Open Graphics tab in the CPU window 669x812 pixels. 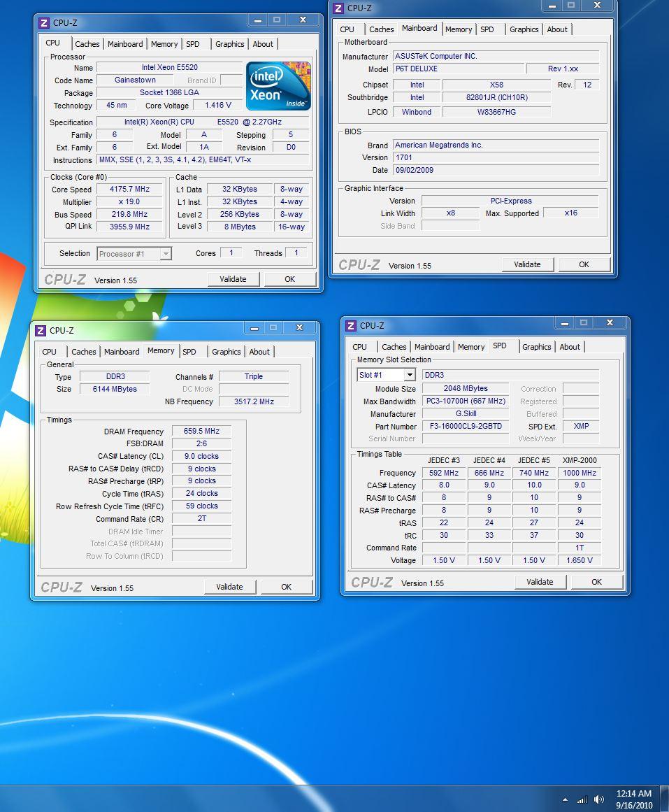[x=229, y=44]
